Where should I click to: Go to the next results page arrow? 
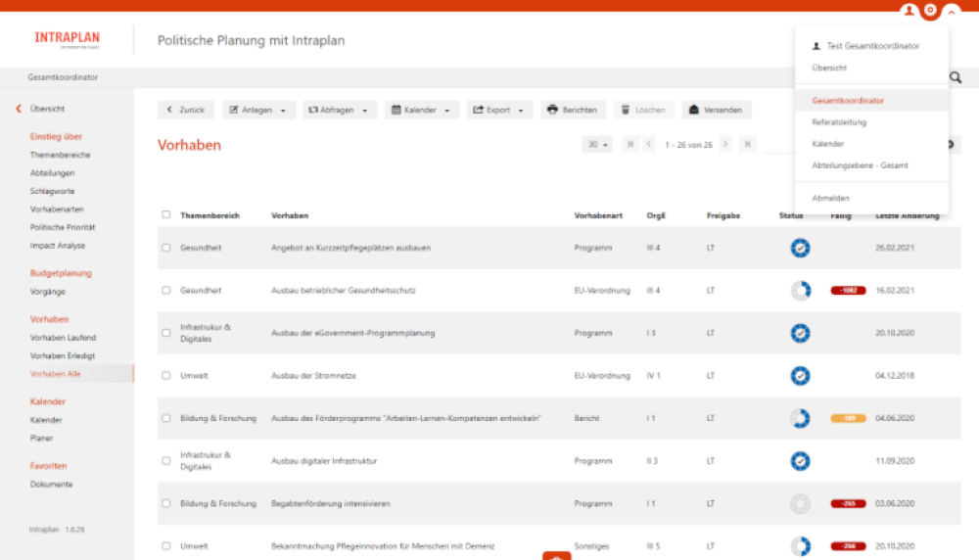click(x=725, y=145)
